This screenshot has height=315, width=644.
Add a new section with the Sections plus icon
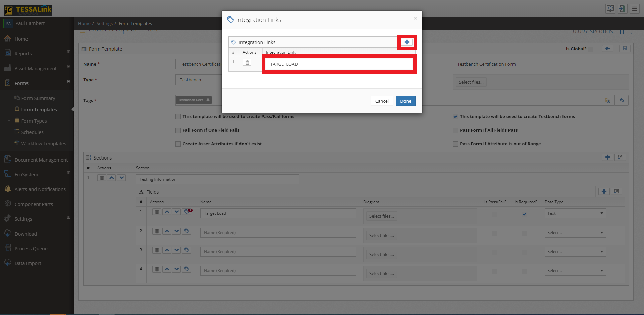[607, 157]
